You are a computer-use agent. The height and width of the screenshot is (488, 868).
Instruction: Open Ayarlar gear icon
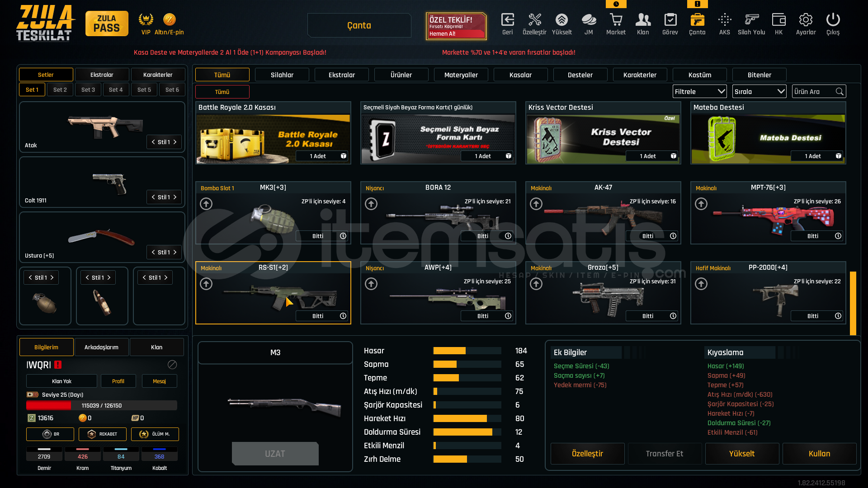tap(806, 20)
